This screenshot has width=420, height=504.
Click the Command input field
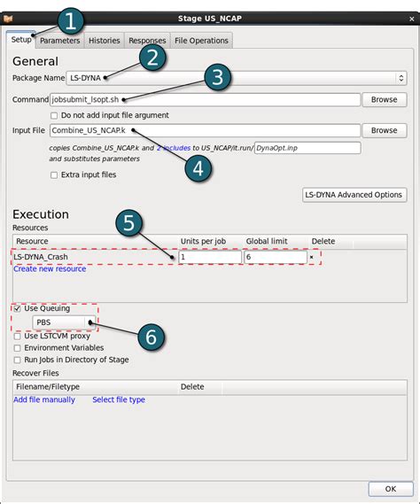point(206,99)
